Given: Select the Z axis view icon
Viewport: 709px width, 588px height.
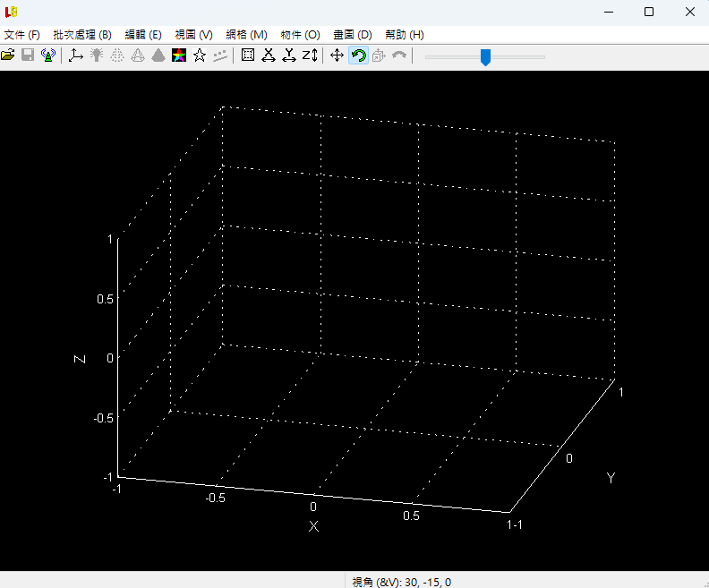Looking at the screenshot, I should click(310, 55).
